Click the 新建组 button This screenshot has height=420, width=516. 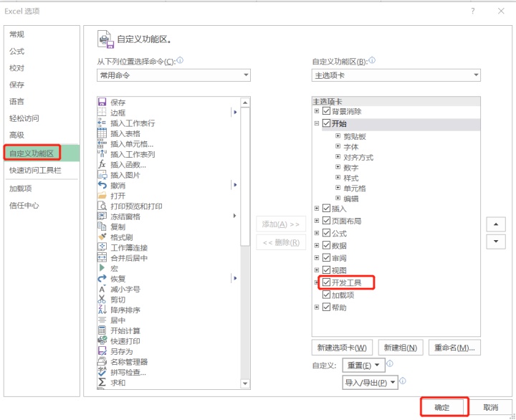coord(401,348)
